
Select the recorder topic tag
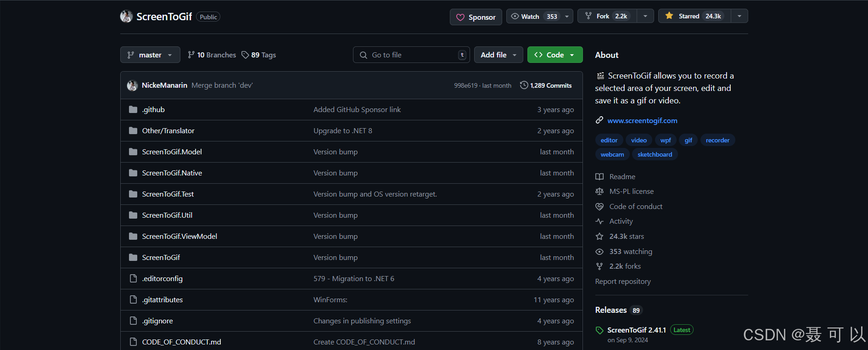(717, 140)
